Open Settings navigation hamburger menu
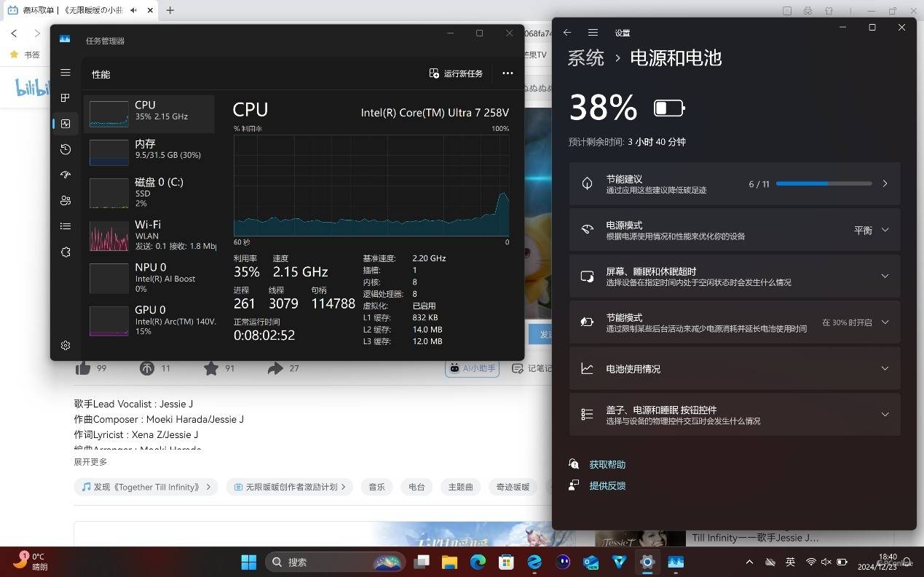Viewport: 924px width, 577px height. tap(593, 33)
